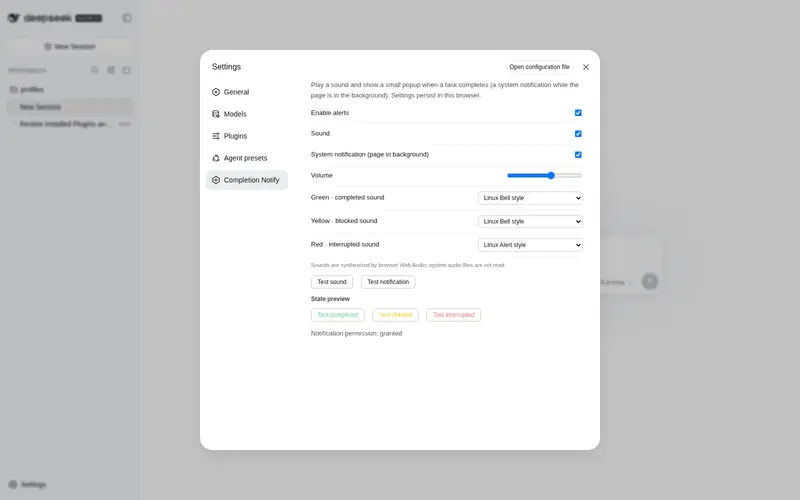Click the Test sound button
This screenshot has width=800, height=500.
pyautogui.click(x=332, y=282)
